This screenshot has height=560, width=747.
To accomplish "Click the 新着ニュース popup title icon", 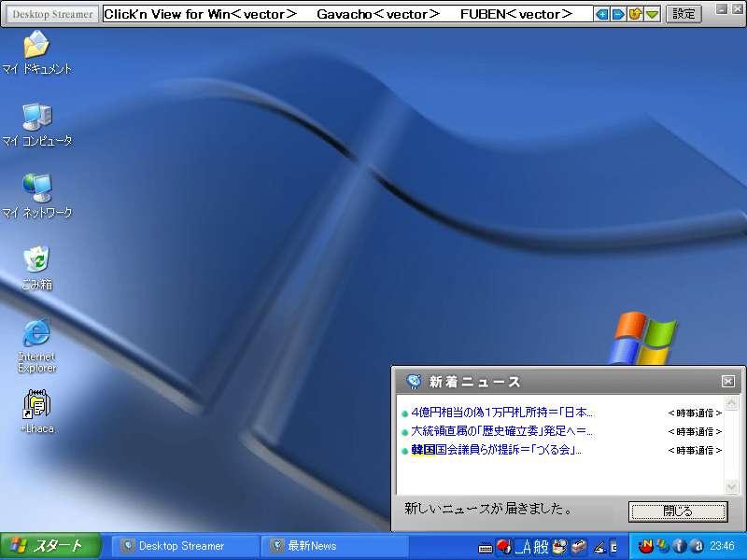I will tap(414, 382).
